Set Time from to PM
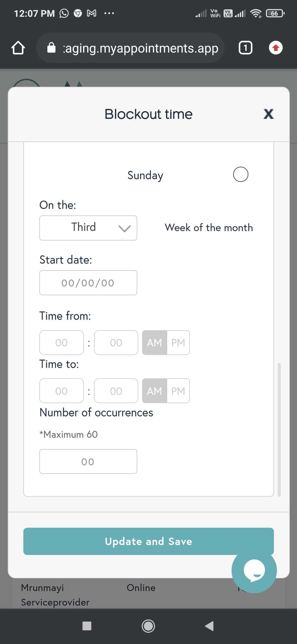 point(178,342)
